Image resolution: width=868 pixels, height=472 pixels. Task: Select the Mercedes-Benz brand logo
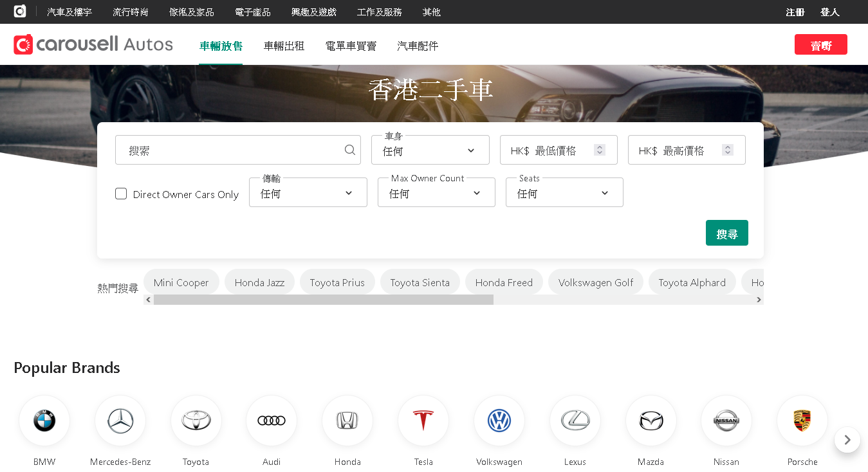120,421
